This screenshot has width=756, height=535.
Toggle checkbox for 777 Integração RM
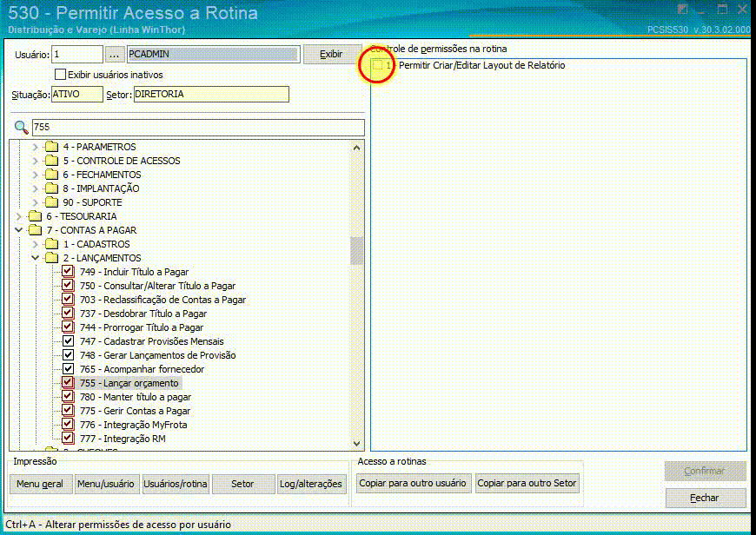tap(68, 439)
